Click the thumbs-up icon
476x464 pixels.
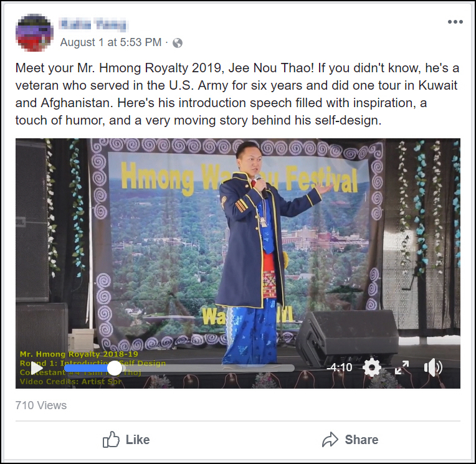click(x=111, y=440)
